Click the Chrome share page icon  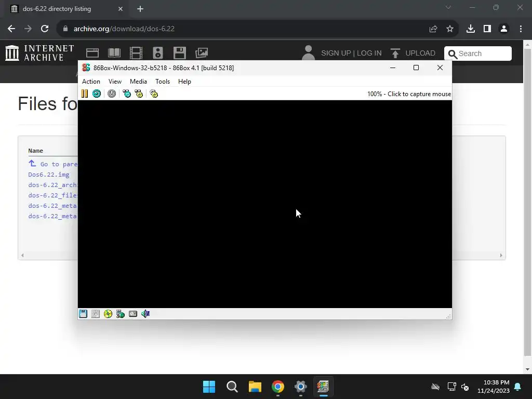pos(433,29)
